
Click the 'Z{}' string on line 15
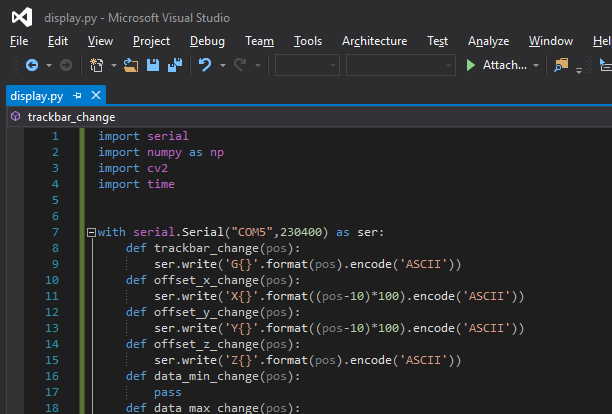(243, 360)
